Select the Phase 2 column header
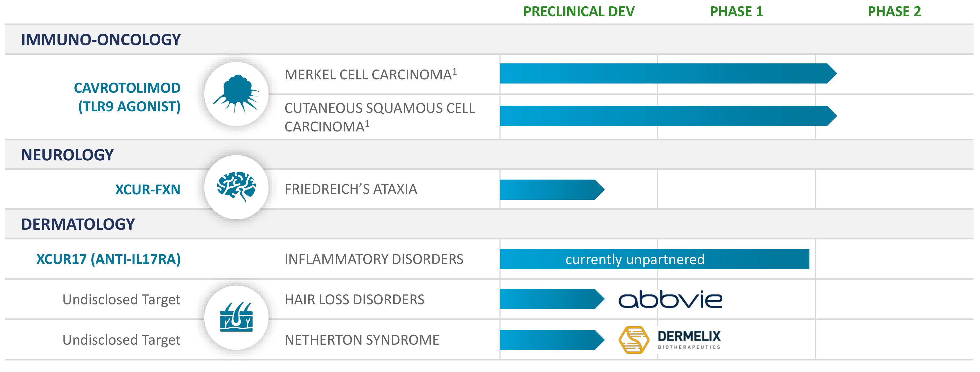 (894, 12)
